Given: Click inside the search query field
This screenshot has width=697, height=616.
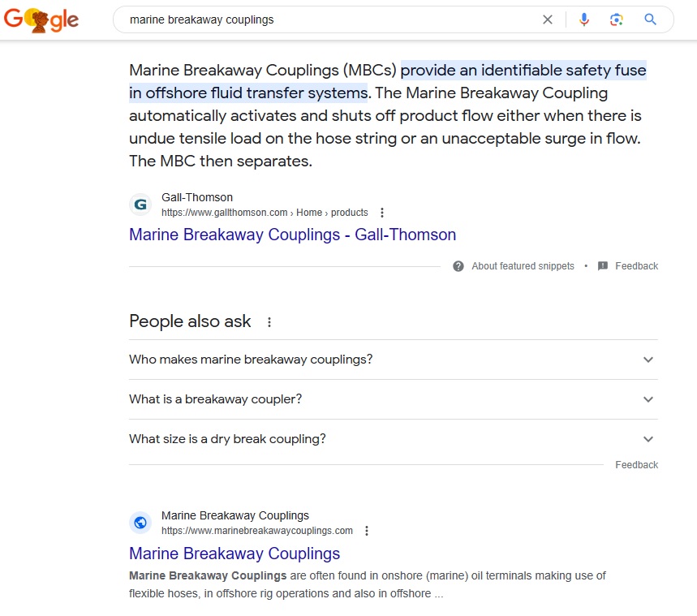Looking at the screenshot, I should pos(325,19).
